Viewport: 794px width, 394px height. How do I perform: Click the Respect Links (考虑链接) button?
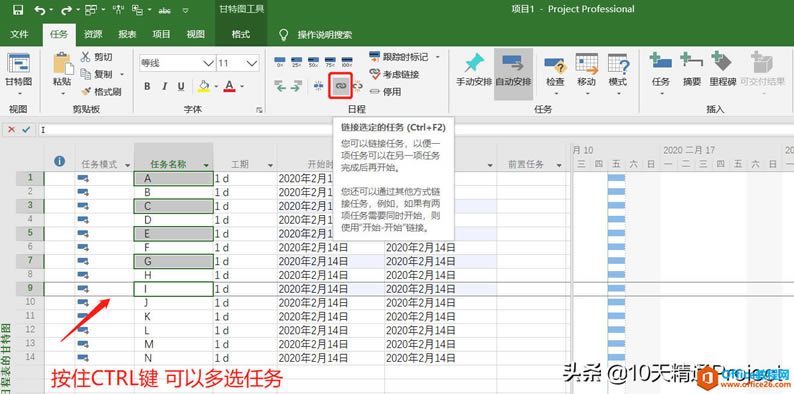coord(394,74)
